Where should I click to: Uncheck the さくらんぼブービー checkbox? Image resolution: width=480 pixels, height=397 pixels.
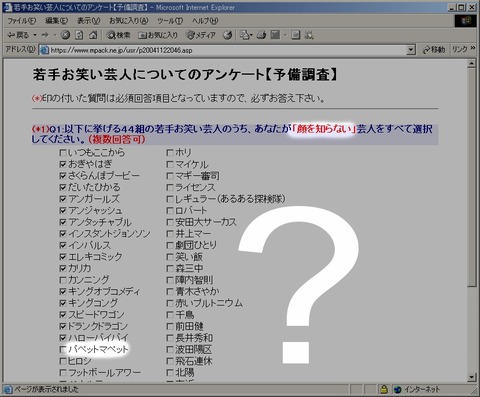(63, 176)
